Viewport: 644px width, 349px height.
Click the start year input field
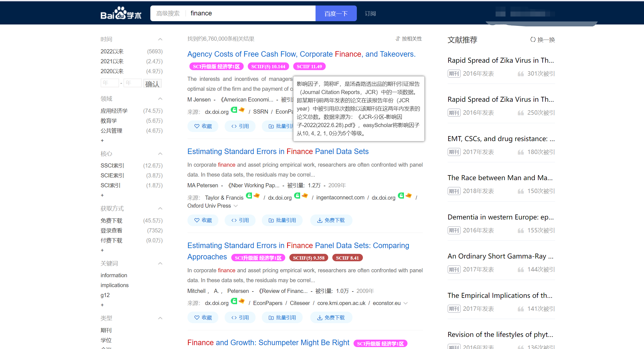coord(110,83)
